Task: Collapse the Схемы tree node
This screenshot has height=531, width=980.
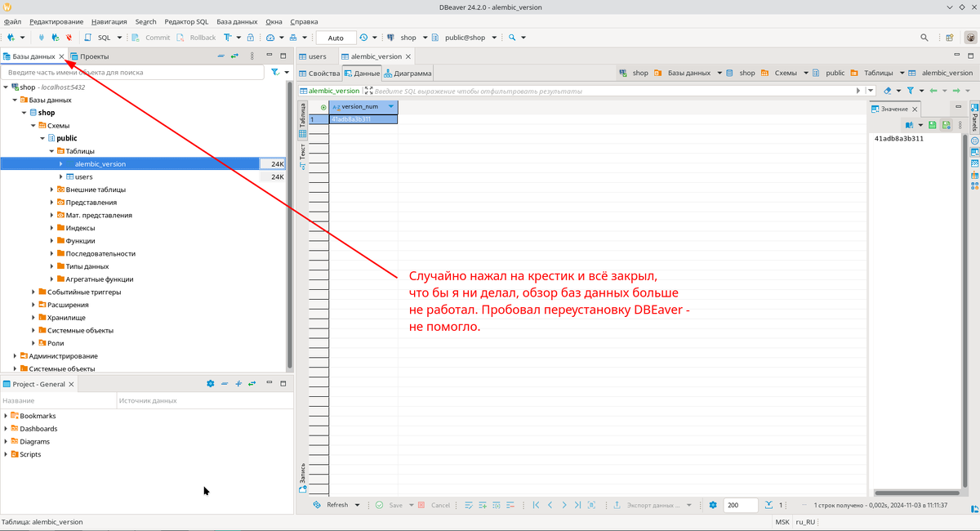Action: [33, 125]
